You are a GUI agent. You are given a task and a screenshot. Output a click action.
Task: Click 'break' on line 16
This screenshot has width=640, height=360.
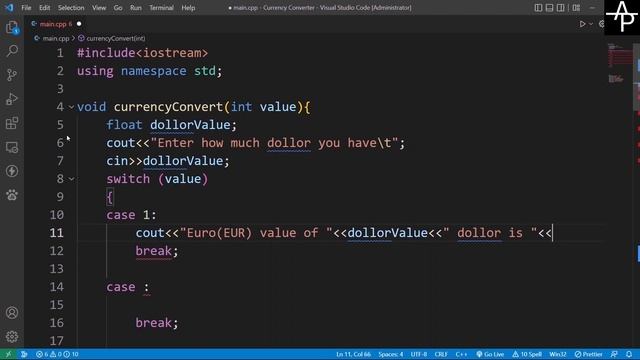click(x=153, y=323)
